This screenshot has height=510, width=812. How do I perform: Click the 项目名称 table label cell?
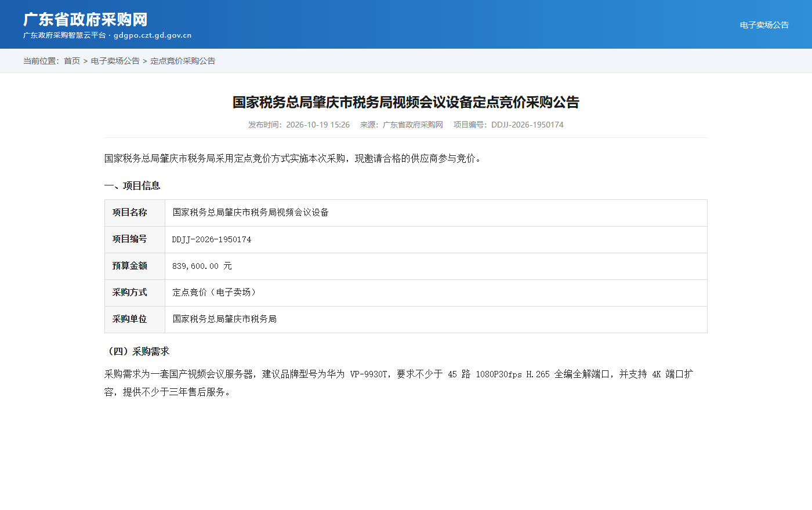[x=135, y=213]
